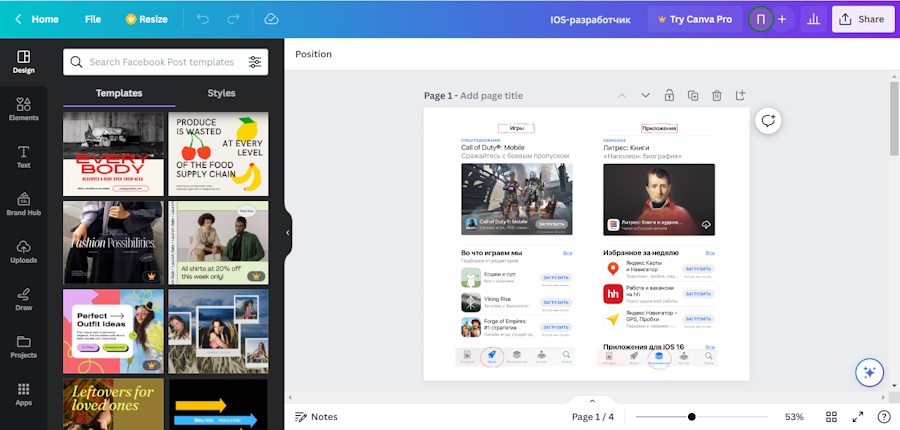Click Try Canva Pro button
900x430 pixels.
tap(694, 19)
